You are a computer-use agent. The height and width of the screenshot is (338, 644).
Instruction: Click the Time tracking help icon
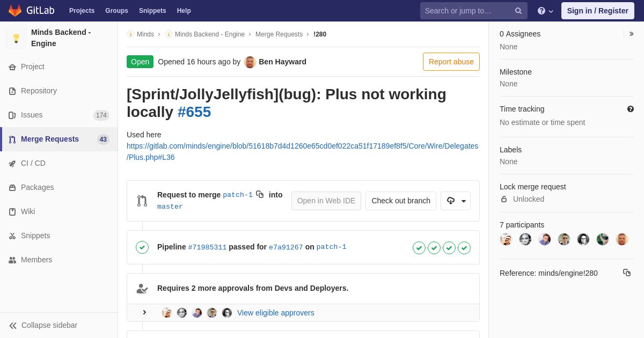click(x=631, y=109)
